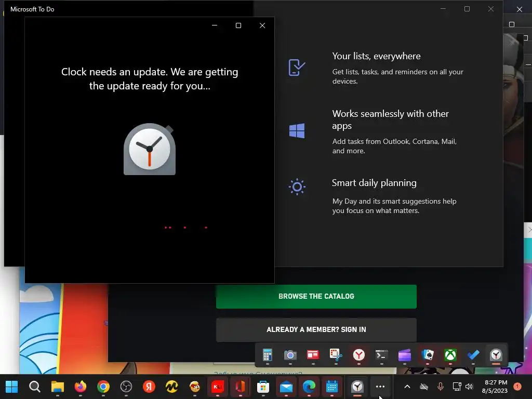Screen dimensions: 532x399
Task: Open the red K app on taskbar
Action: point(218,387)
